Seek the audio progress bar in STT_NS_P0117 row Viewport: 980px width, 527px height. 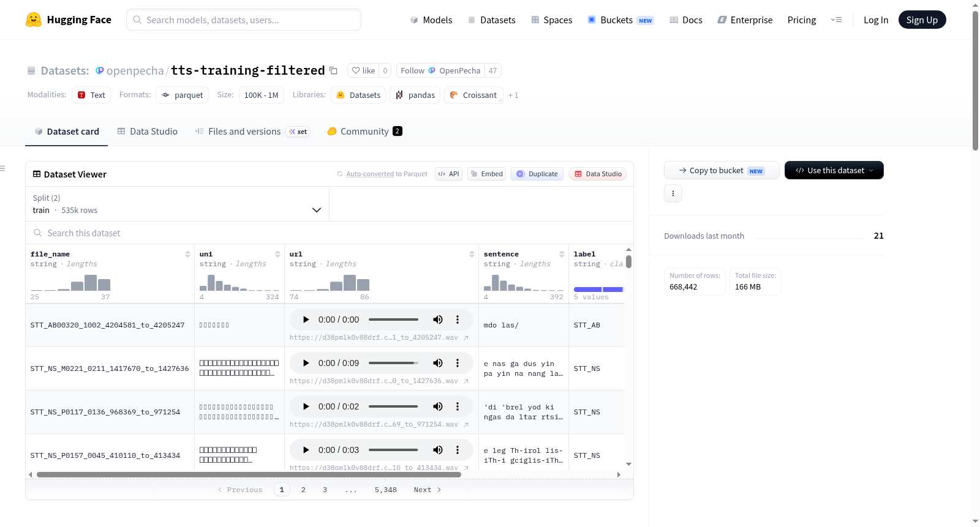pos(393,406)
